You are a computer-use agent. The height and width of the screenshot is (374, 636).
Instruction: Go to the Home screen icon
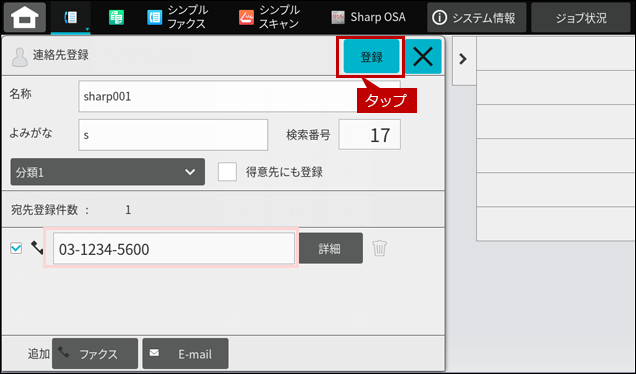point(25,17)
